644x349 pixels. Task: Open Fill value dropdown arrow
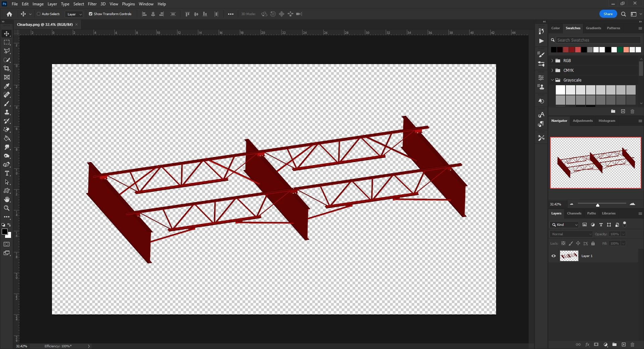[x=624, y=244]
